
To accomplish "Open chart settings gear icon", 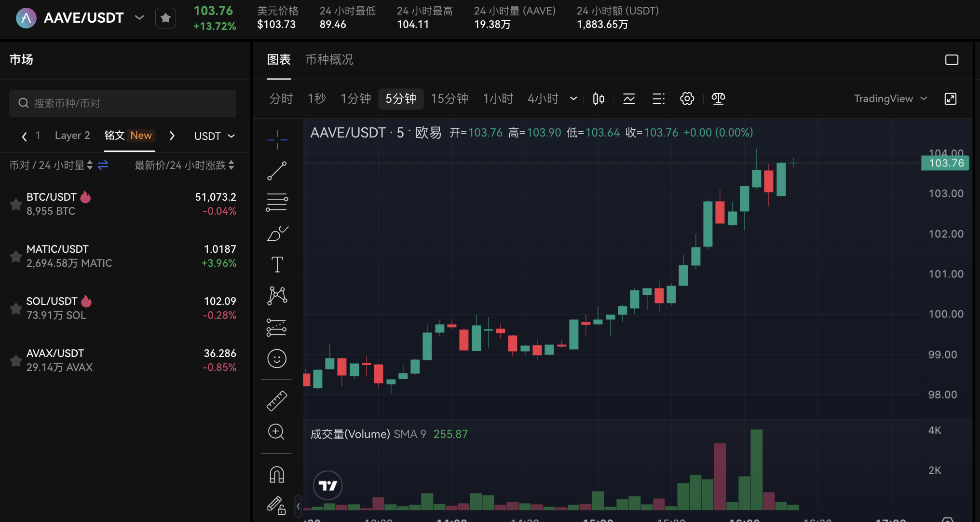I will click(687, 99).
